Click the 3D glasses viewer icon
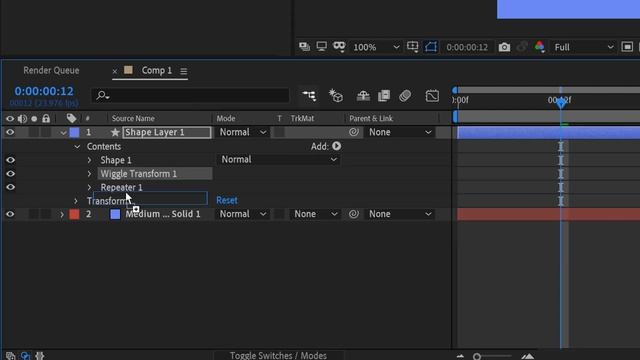Image resolution: width=640 pixels, height=360 pixels. click(339, 47)
